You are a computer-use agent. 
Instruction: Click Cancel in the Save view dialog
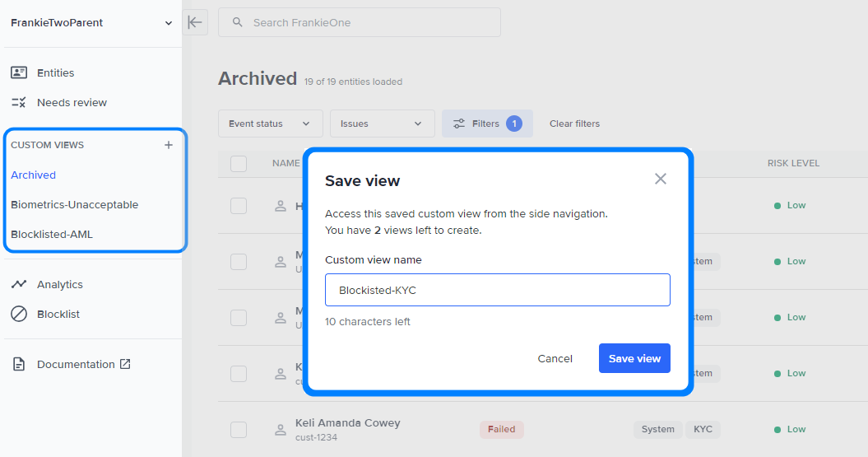555,358
